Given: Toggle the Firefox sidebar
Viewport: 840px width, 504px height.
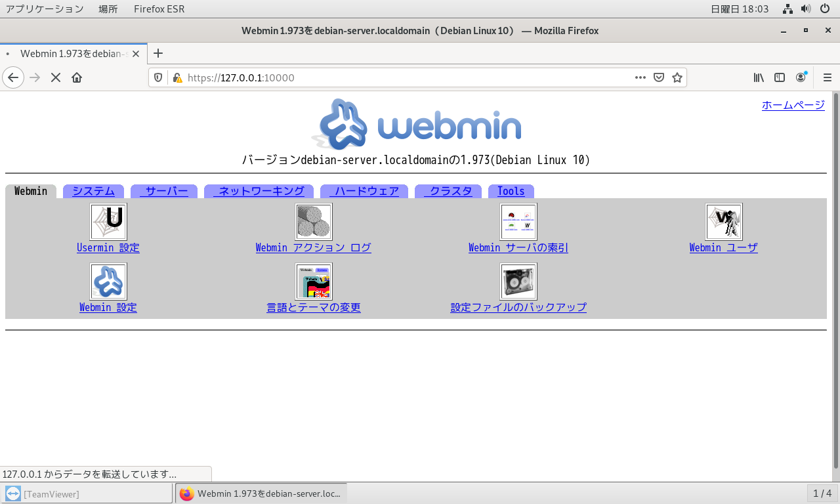Looking at the screenshot, I should (780, 77).
